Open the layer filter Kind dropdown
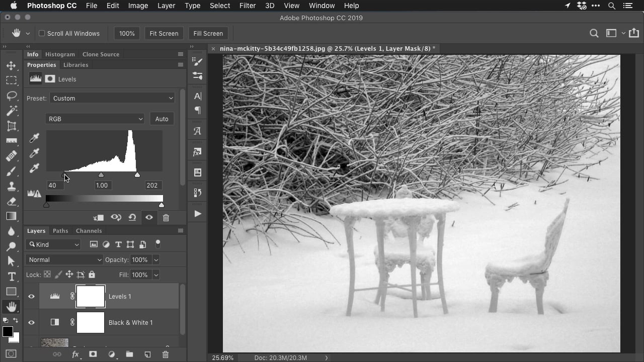 click(53, 244)
